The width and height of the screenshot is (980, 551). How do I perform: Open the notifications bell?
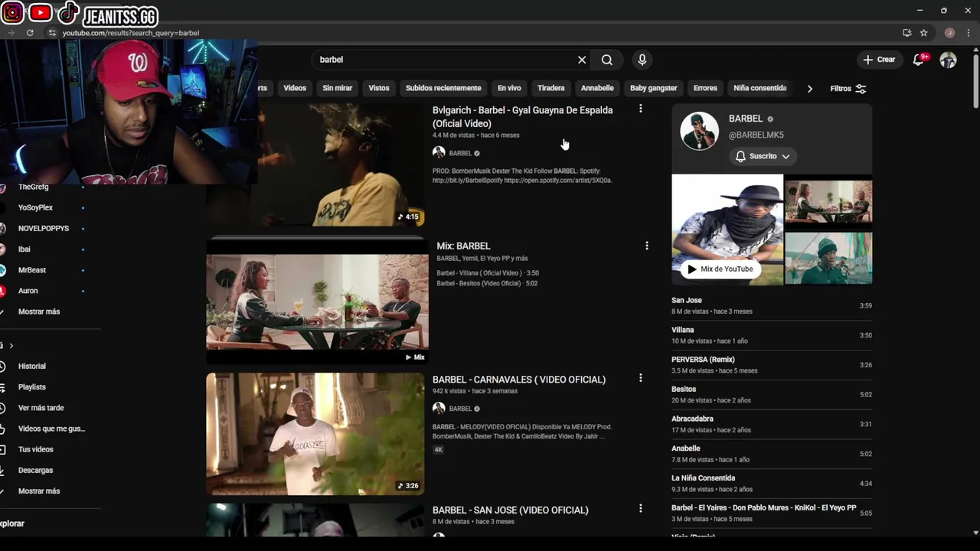(919, 60)
